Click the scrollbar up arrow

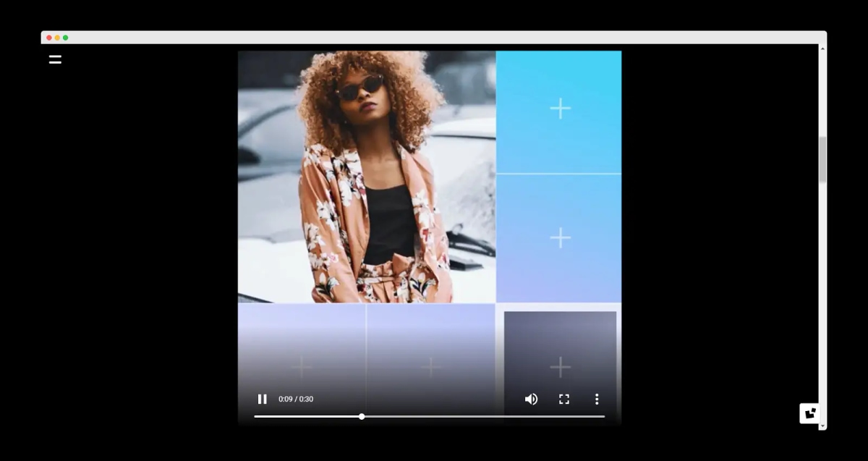point(822,48)
